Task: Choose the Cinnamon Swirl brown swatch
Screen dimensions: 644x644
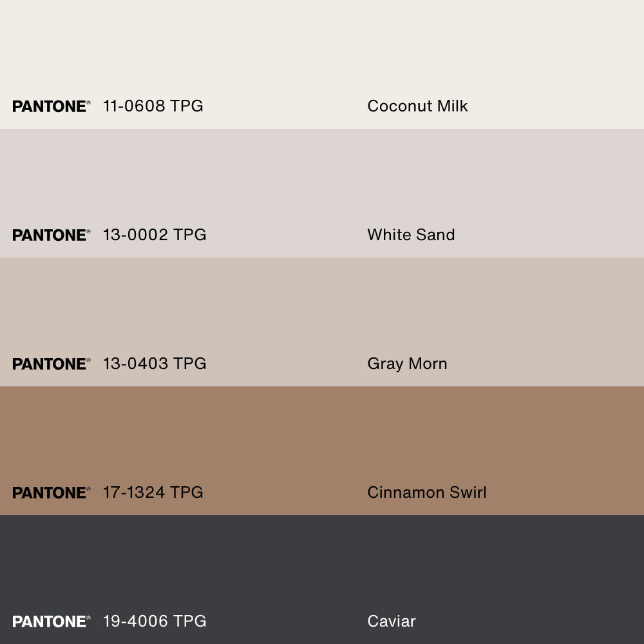Action: (322, 438)
